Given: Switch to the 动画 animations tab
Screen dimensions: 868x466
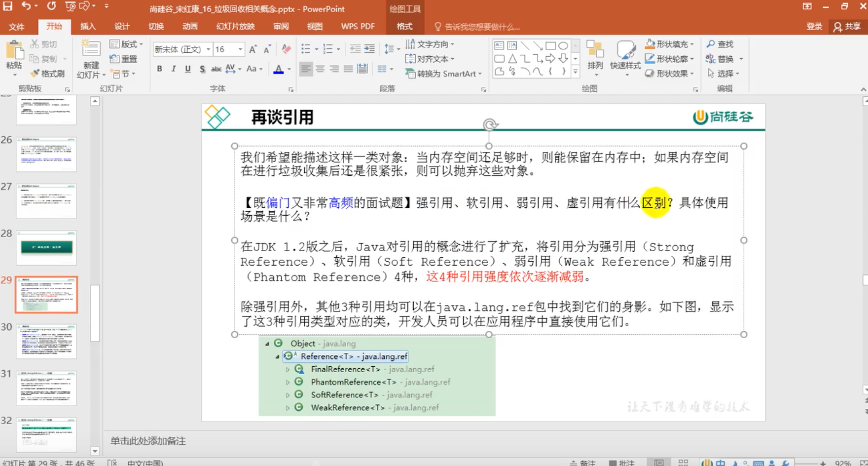Looking at the screenshot, I should click(190, 26).
